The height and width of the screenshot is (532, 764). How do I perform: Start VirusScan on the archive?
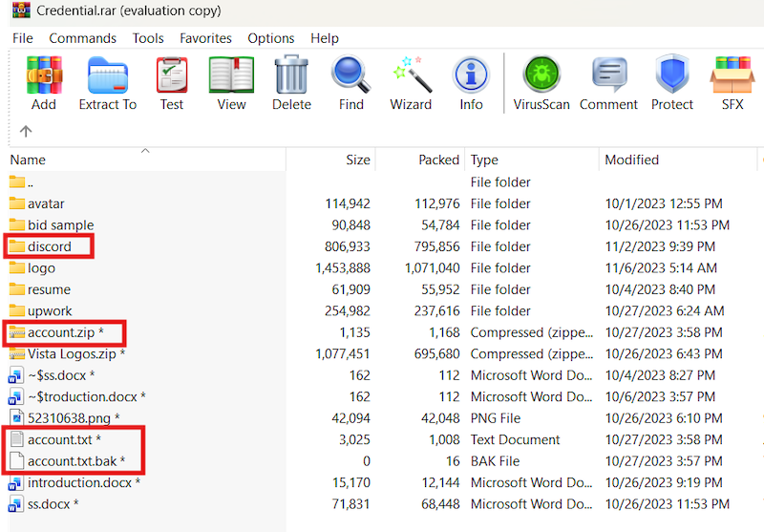click(x=541, y=74)
